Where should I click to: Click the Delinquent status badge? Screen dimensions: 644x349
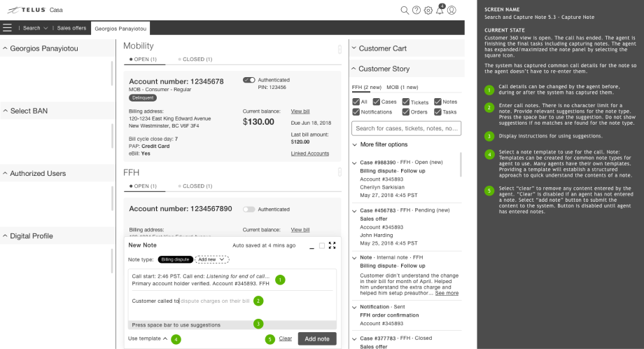143,98
